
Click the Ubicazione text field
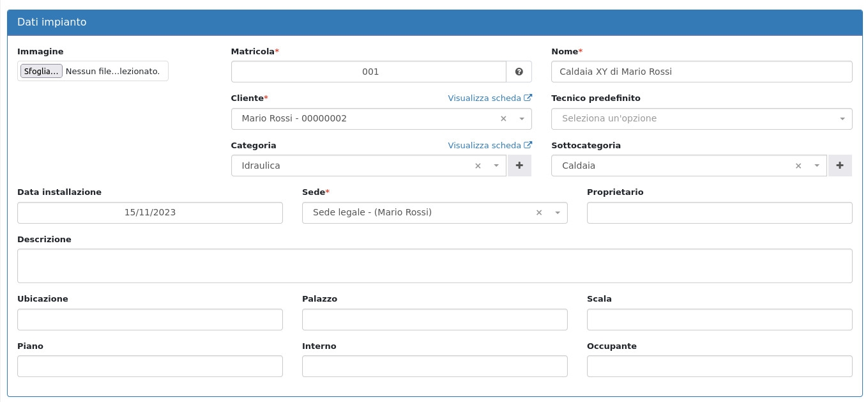point(149,320)
